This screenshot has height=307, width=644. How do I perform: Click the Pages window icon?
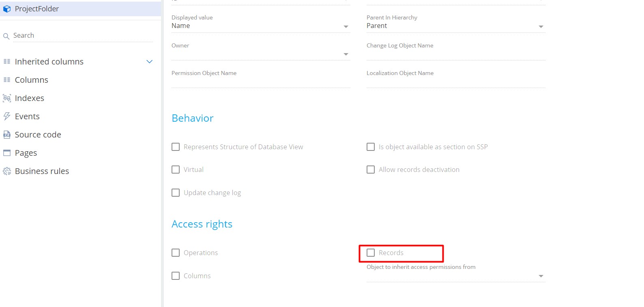pyautogui.click(x=7, y=153)
